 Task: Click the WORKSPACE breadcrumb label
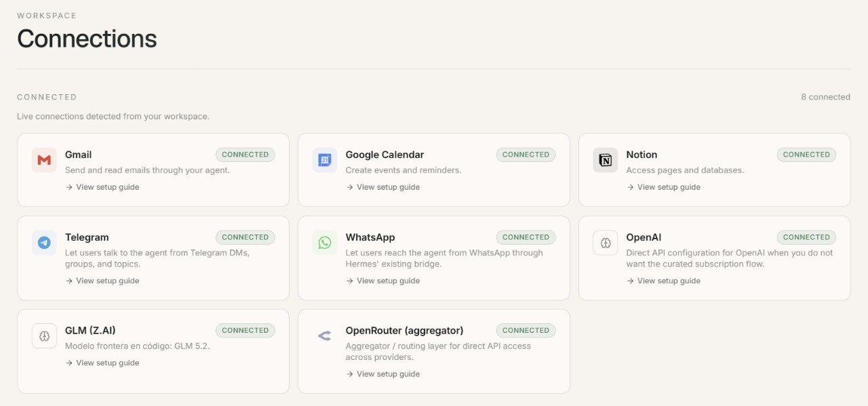[47, 16]
